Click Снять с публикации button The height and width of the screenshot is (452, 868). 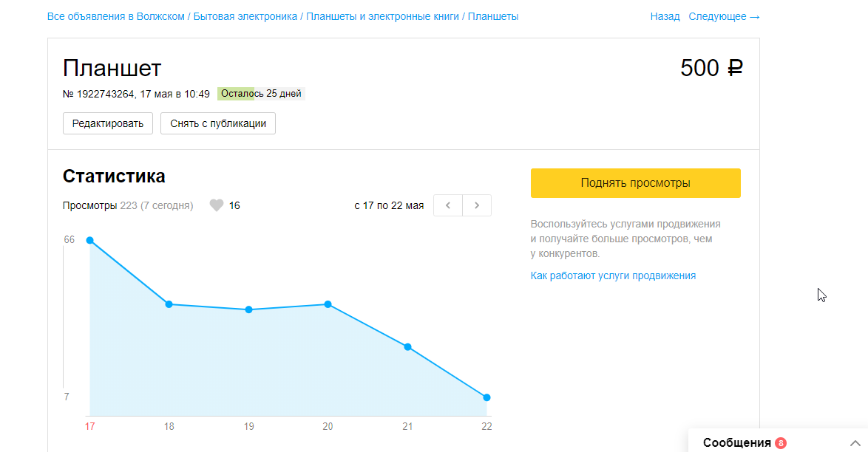point(218,123)
